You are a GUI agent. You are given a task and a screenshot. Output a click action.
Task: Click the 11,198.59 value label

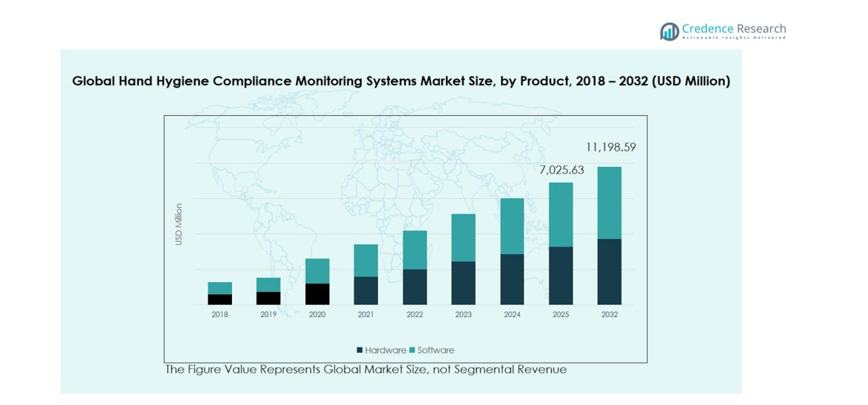point(610,147)
